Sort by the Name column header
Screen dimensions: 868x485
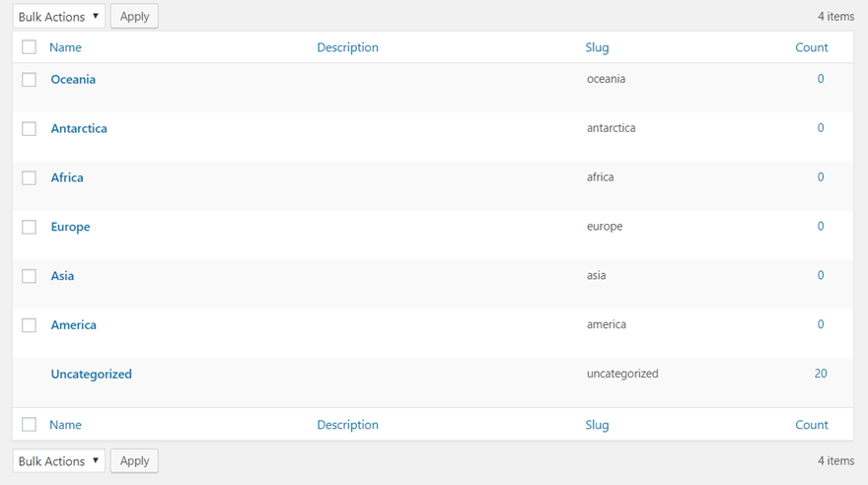click(x=65, y=47)
